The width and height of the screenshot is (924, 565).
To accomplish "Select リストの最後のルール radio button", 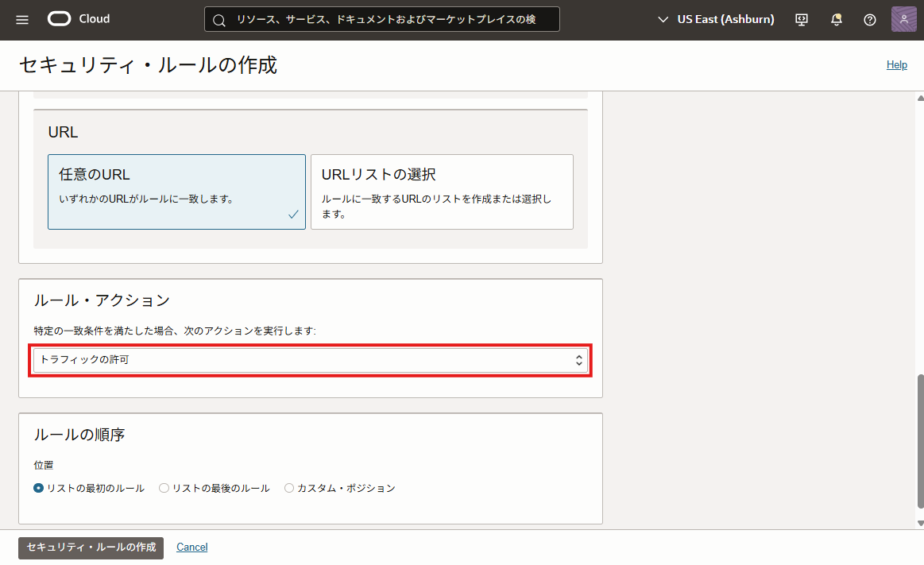I will (164, 488).
